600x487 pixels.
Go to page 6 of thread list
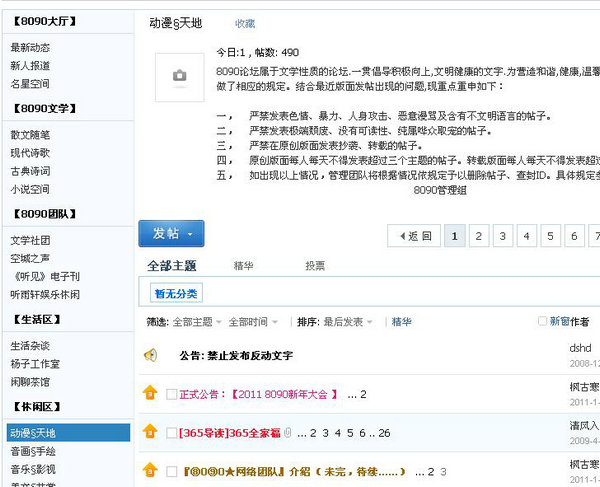(574, 236)
